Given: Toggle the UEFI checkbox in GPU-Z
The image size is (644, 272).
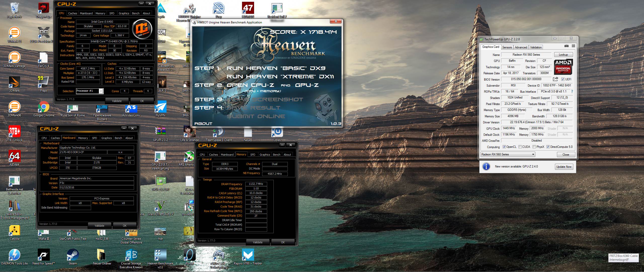Looking at the screenshot, I should [x=563, y=79].
